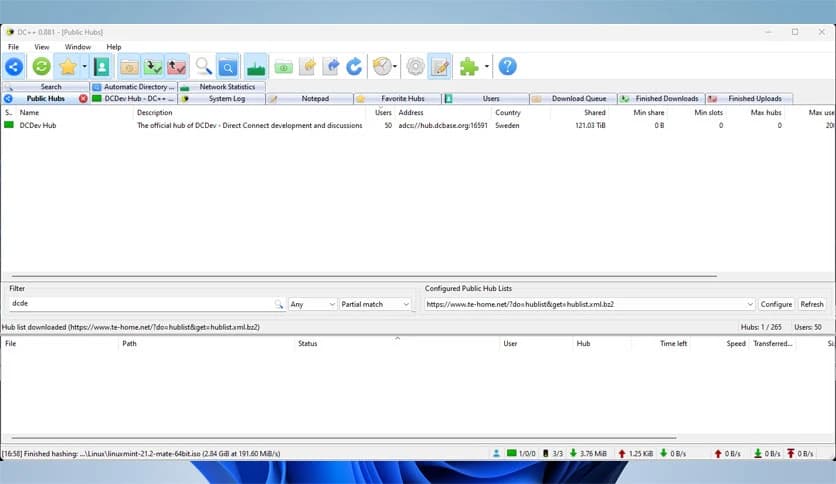This screenshot has width=836, height=484.
Task: Open the Users address book toolbar icon
Action: (x=101, y=67)
